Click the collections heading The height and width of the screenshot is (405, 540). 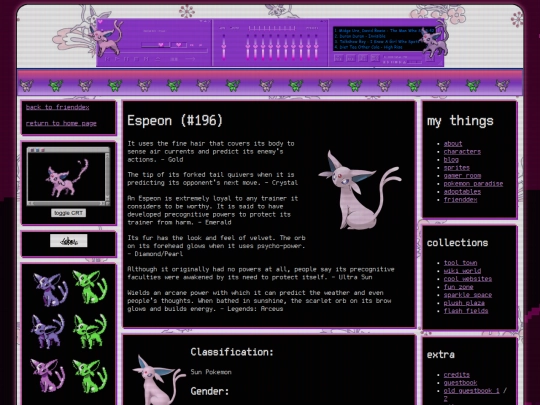coord(457,243)
